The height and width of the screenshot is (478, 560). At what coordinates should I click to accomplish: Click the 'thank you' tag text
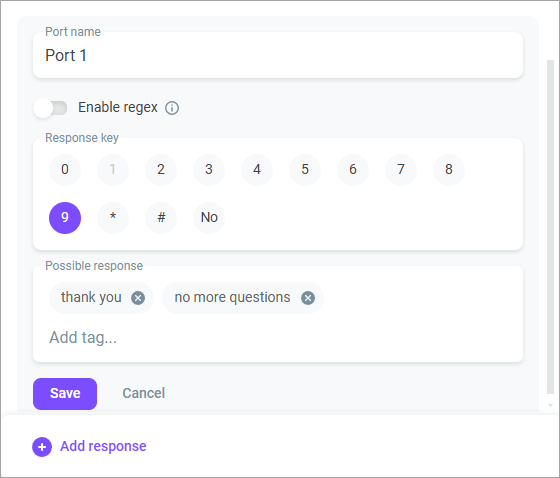[x=91, y=297]
